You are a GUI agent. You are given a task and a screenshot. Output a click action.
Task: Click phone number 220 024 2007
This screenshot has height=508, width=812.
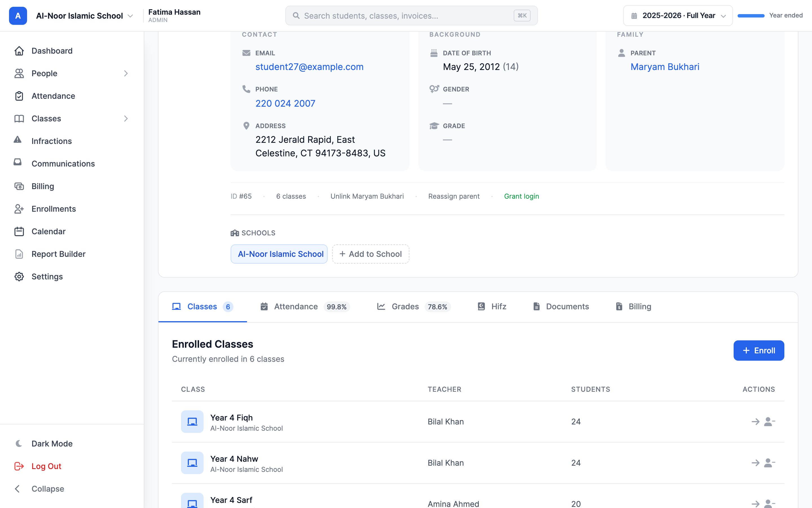coord(285,103)
